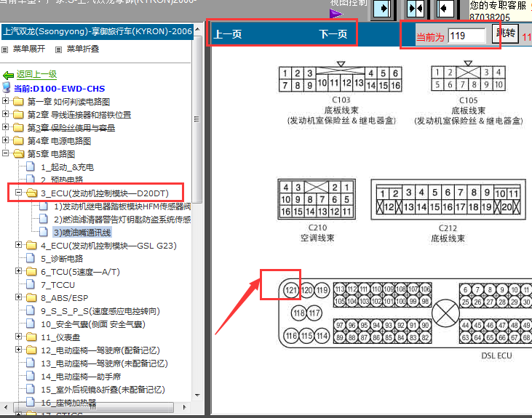
Task: Expand 8_ABS/ESP node
Action: pyautogui.click(x=19, y=297)
